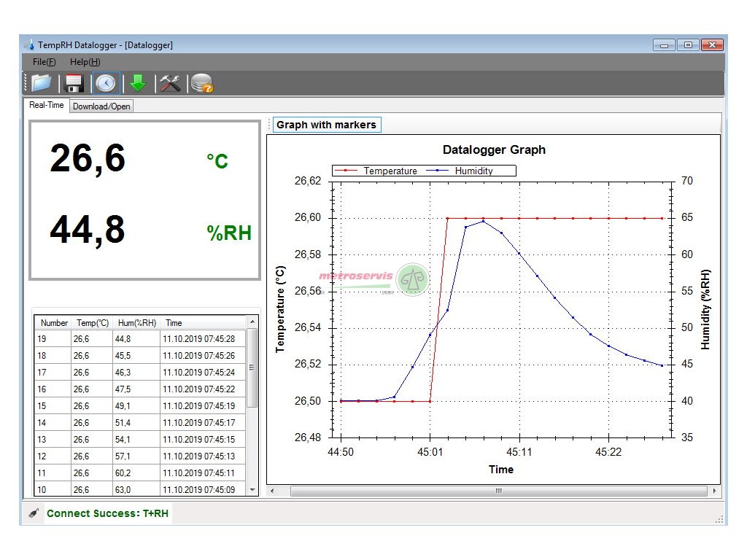The image size is (747, 560).
Task: Click the graph's horizontal scrollbar thumb
Action: coord(498,491)
